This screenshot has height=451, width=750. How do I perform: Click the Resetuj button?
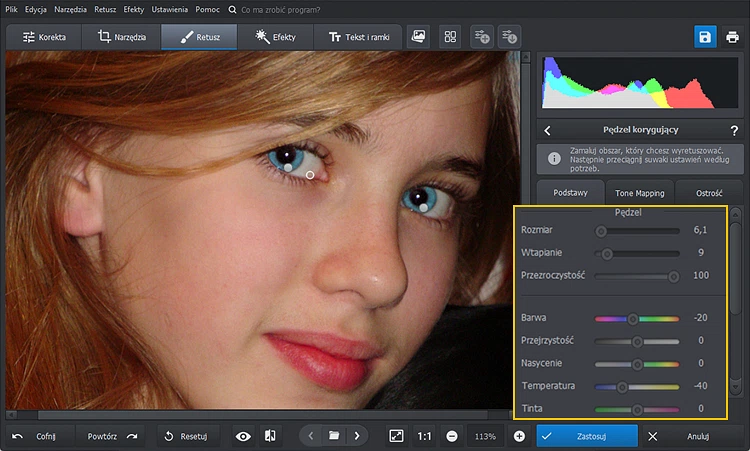point(188,436)
